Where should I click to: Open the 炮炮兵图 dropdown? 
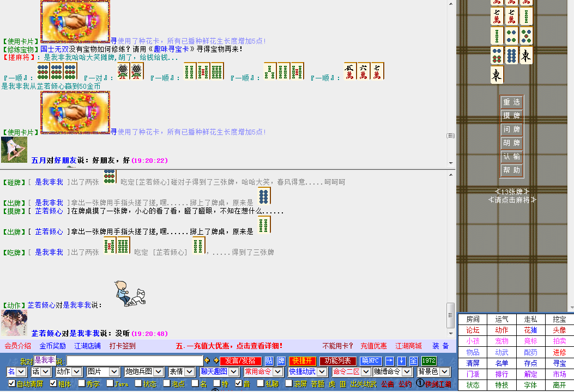144,372
